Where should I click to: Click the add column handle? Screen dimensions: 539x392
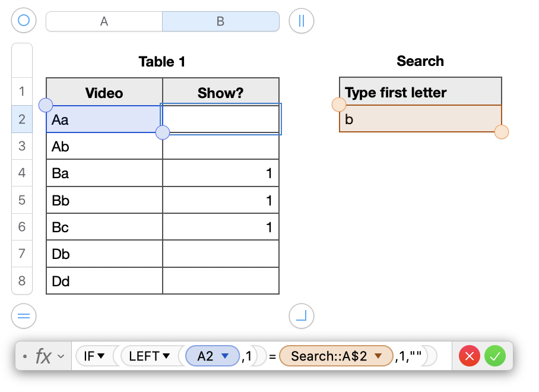tap(301, 21)
